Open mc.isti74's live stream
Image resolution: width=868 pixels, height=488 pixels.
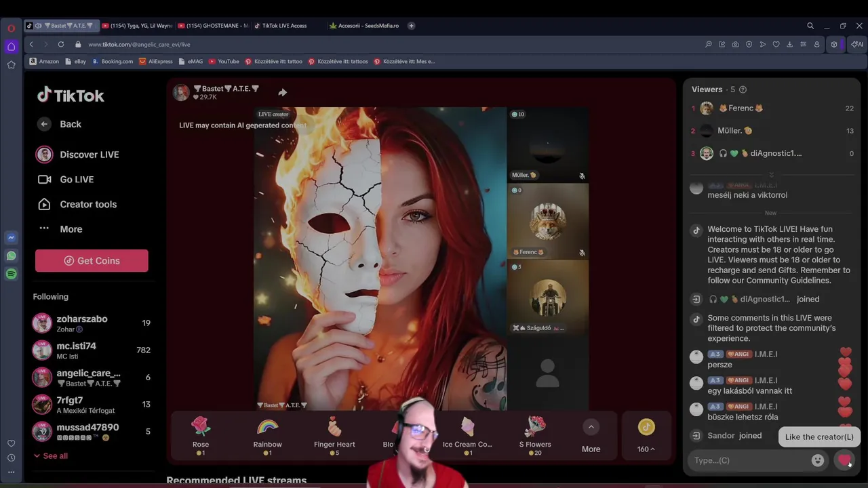(x=92, y=350)
